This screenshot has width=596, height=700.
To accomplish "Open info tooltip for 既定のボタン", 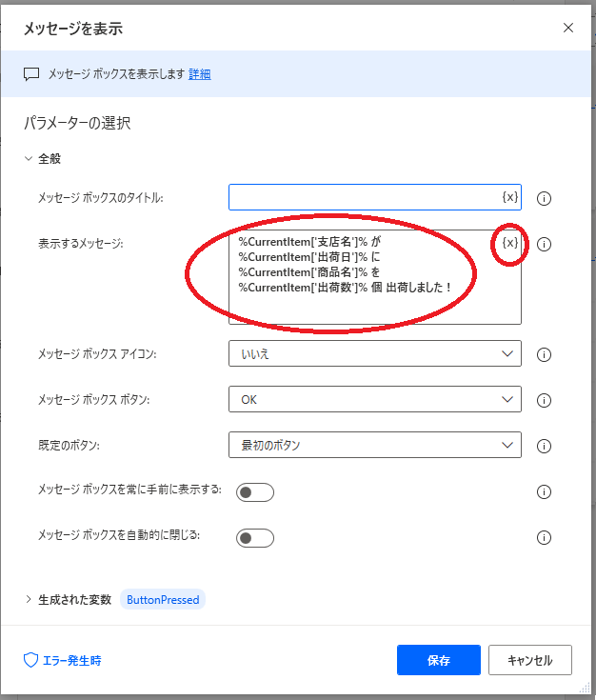I will (545, 446).
